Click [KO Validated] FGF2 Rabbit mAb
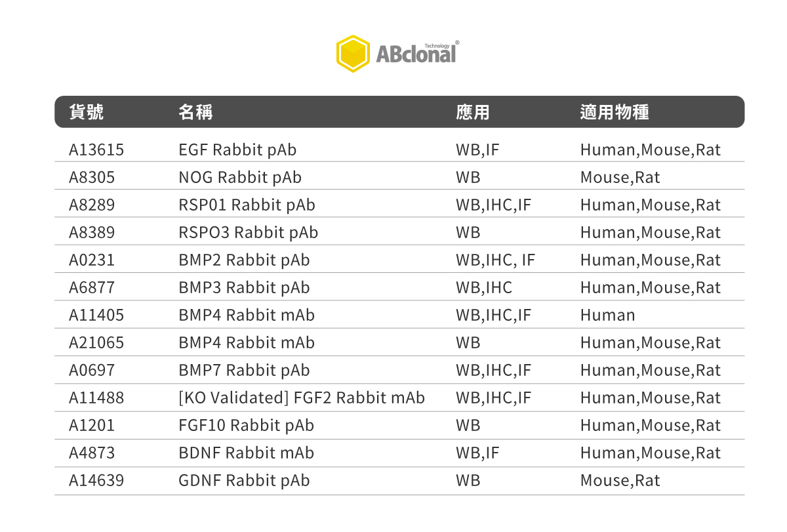Image resolution: width=787 pixels, height=532 pixels. 302,398
